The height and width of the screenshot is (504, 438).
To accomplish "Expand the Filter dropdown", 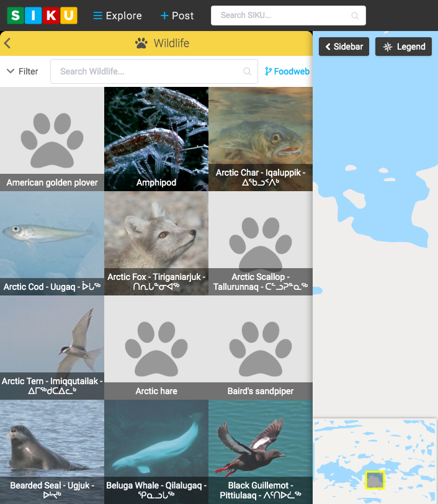I will [22, 71].
